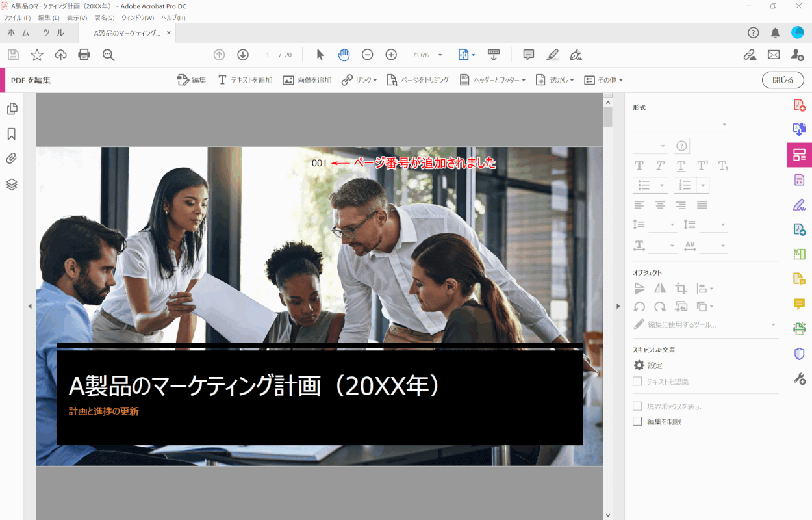Switch to the ツール tab

[53, 32]
